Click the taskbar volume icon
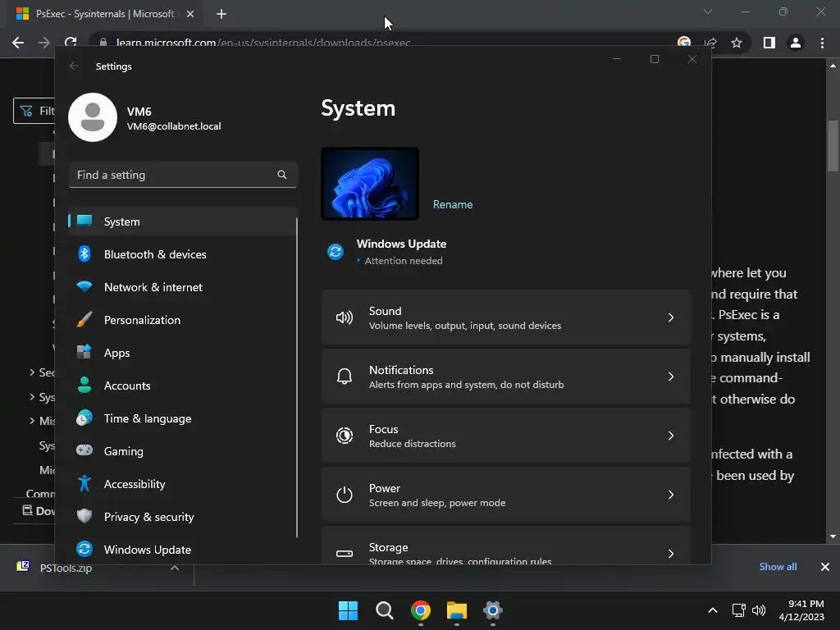Screen dimensions: 840x630 [759, 610]
